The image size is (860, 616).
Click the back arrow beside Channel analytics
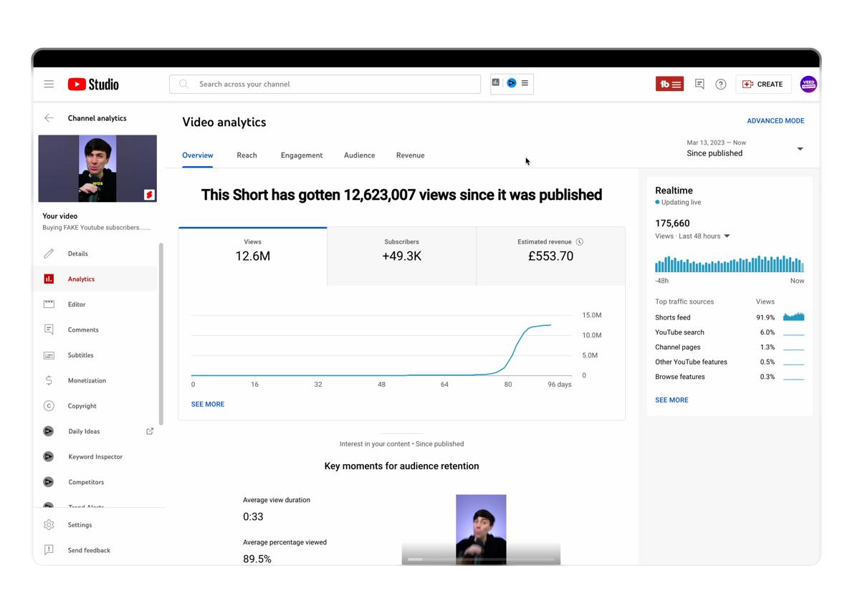[49, 118]
